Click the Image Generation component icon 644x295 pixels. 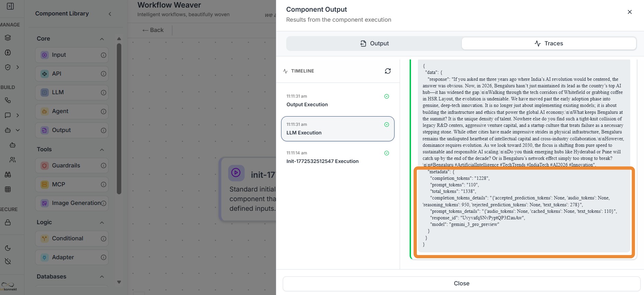[x=45, y=203]
